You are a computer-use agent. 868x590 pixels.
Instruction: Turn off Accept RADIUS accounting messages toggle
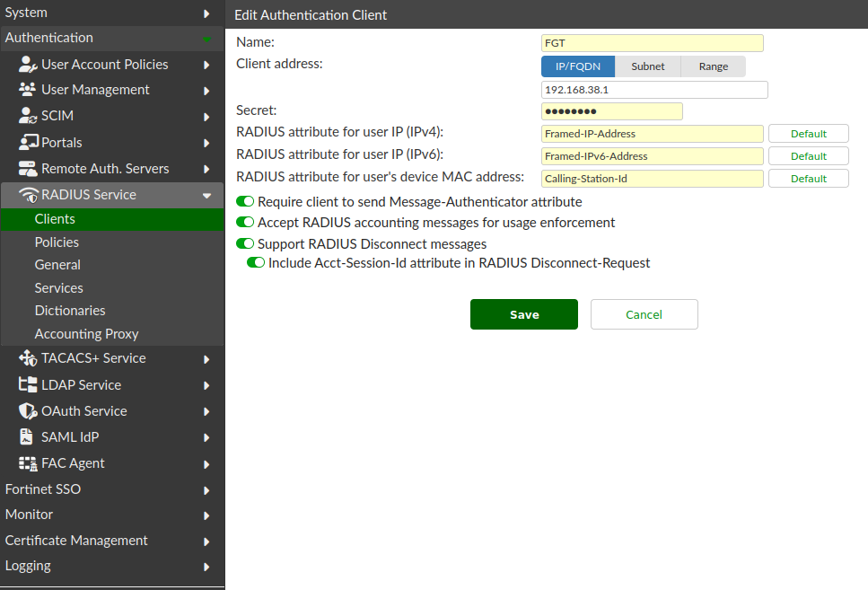(x=245, y=222)
